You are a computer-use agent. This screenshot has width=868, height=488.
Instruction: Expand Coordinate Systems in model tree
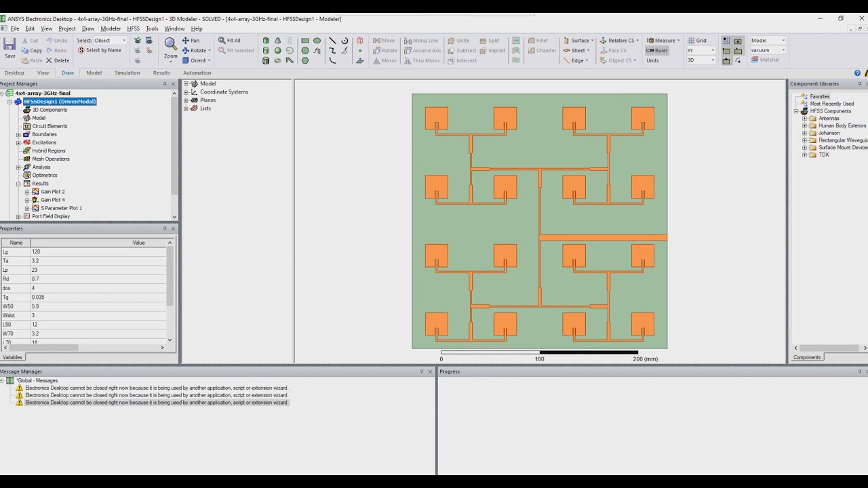click(x=186, y=92)
